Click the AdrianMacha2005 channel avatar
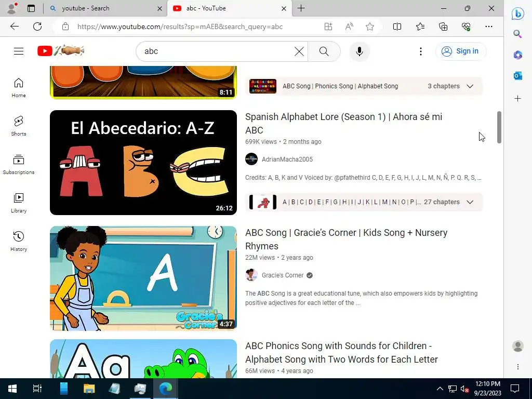 tap(251, 159)
